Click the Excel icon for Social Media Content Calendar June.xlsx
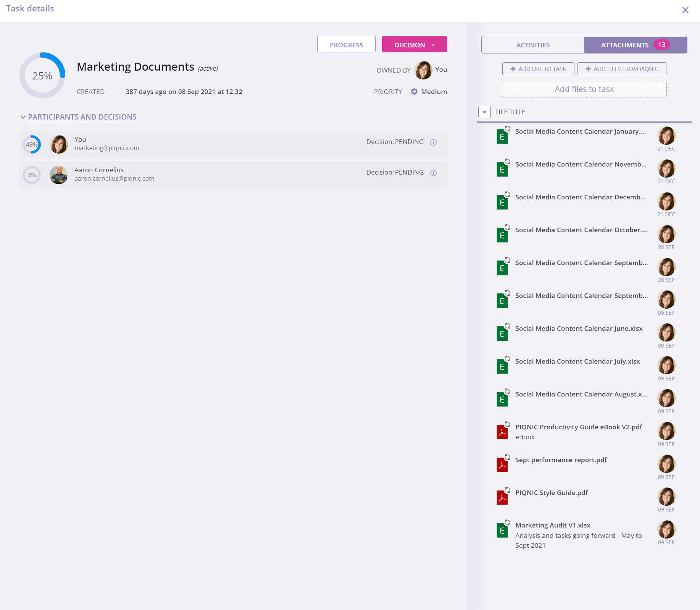Image resolution: width=700 pixels, height=610 pixels. (502, 334)
